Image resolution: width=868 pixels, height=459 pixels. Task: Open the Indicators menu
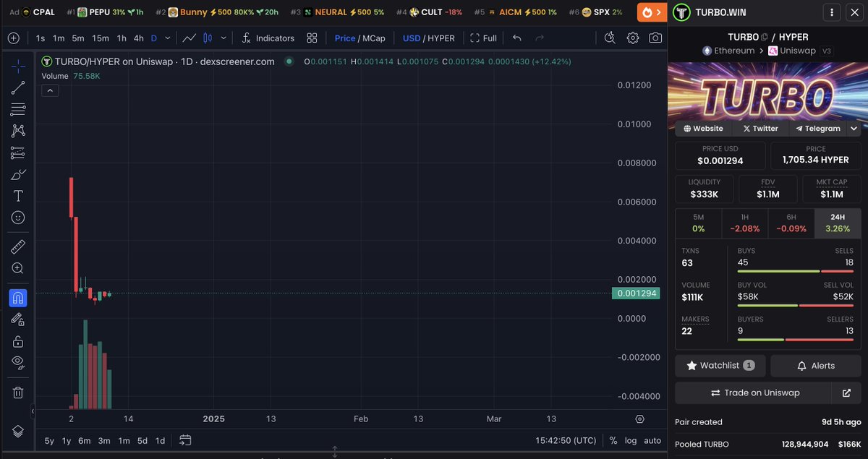tap(268, 38)
